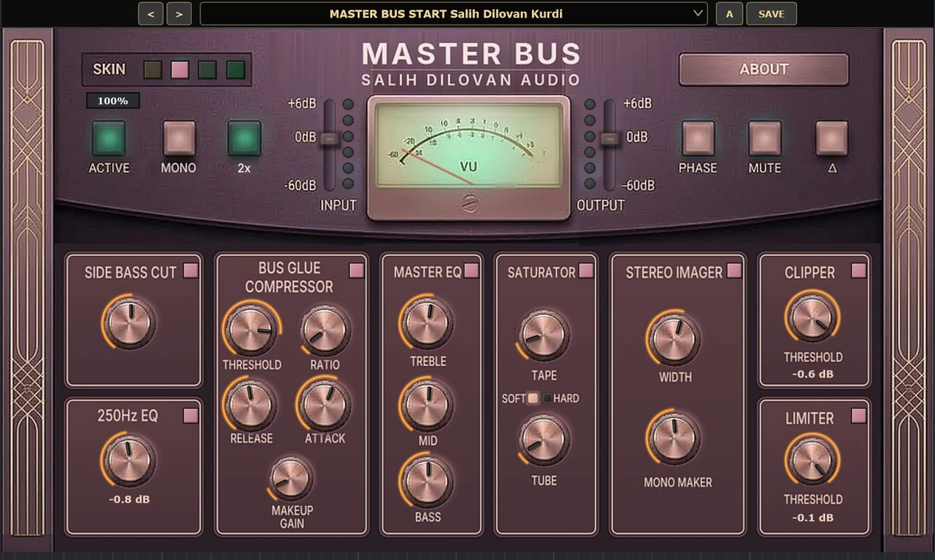Click the compressor RELEASE knob

(250, 406)
